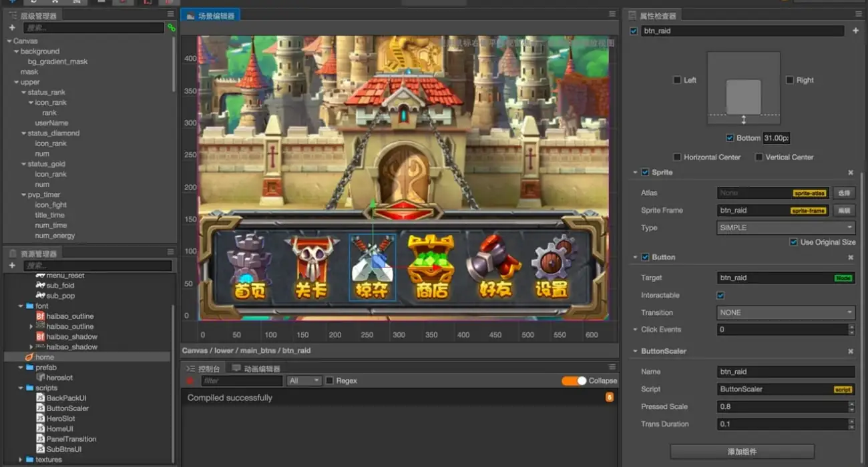Click the 选择 button beside Atlas
The height and width of the screenshot is (467, 868).
tap(844, 193)
